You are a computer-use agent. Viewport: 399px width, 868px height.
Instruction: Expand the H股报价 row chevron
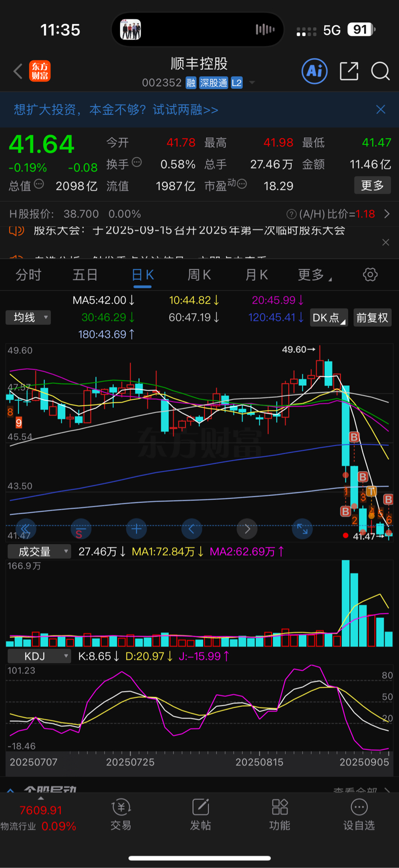click(x=387, y=214)
